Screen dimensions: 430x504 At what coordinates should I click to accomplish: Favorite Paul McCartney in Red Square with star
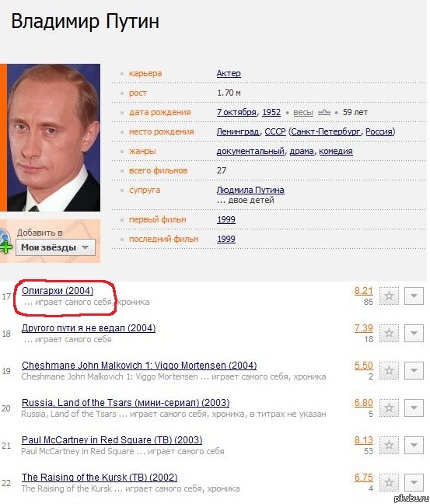point(390,445)
